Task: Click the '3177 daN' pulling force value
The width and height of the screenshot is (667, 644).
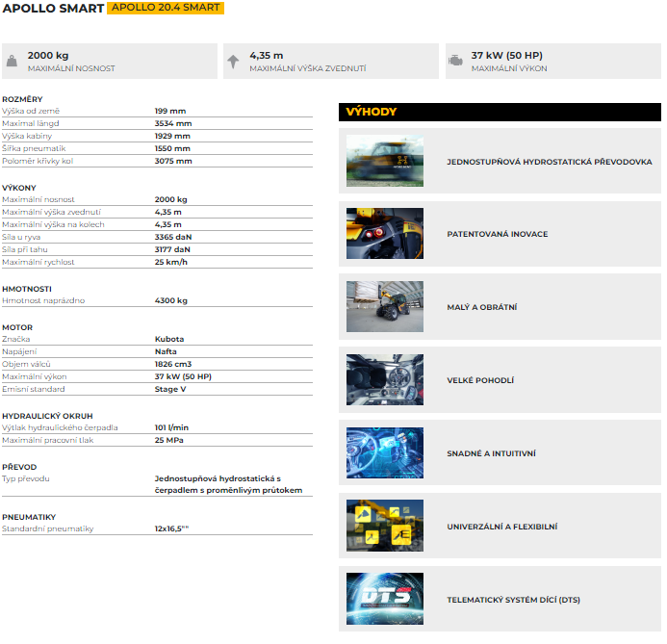Action: point(172,249)
